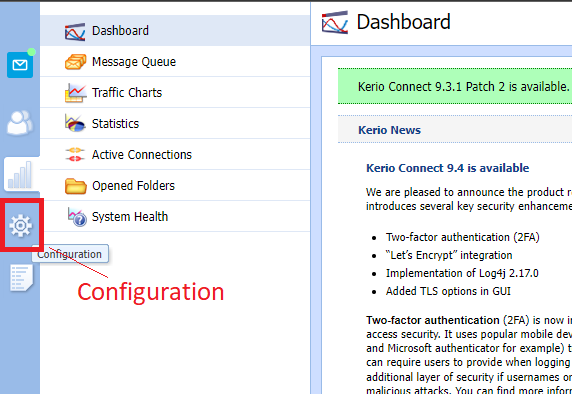Open the Message Queue menu item
The height and width of the screenshot is (394, 572).
point(175,62)
